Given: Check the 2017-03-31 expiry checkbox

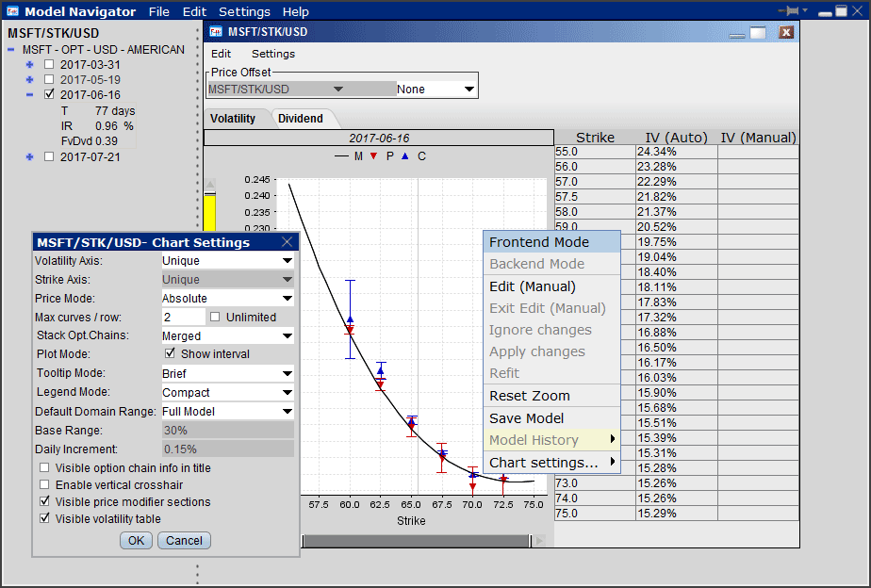Looking at the screenshot, I should pyautogui.click(x=49, y=64).
